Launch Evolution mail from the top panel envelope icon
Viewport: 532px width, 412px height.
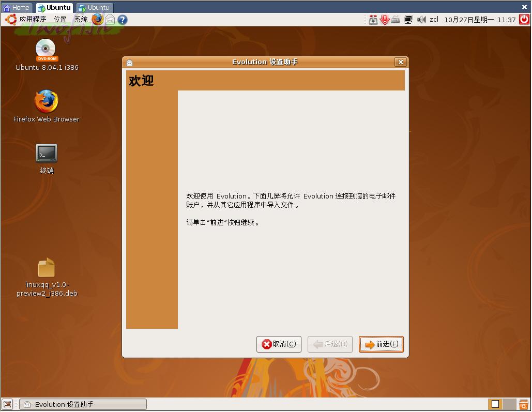pos(110,20)
